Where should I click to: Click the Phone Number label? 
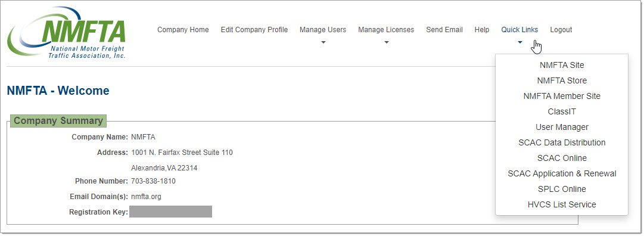tap(101, 181)
